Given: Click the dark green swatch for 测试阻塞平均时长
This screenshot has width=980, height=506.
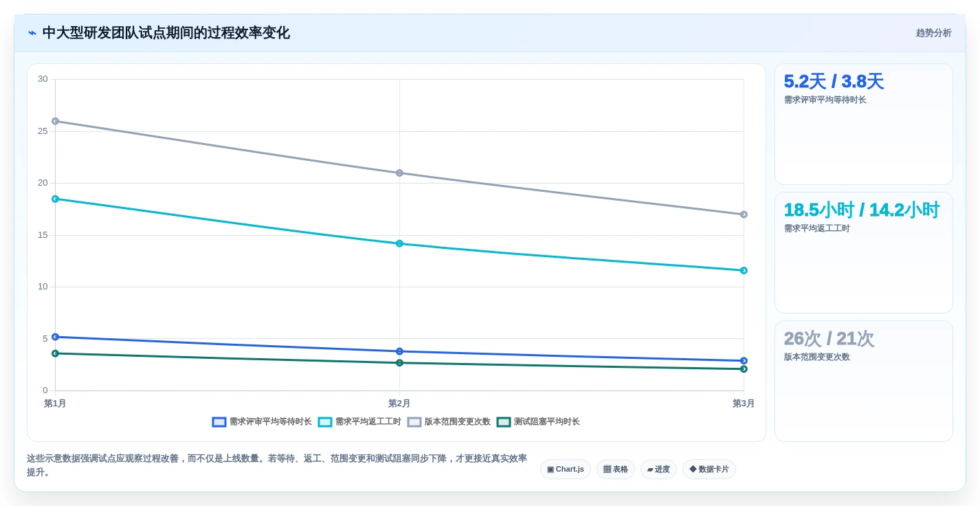Looking at the screenshot, I should coord(504,422).
